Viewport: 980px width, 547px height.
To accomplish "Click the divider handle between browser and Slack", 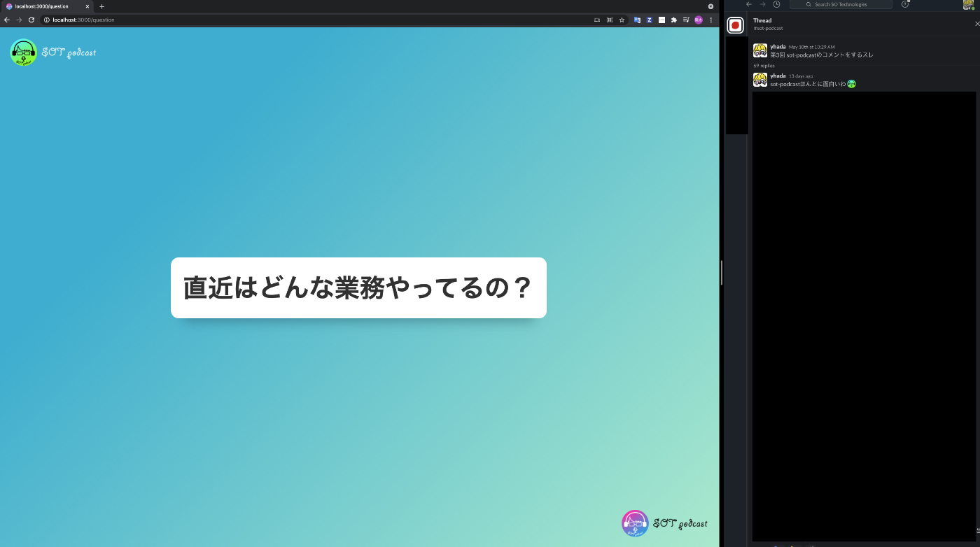I will click(x=721, y=273).
